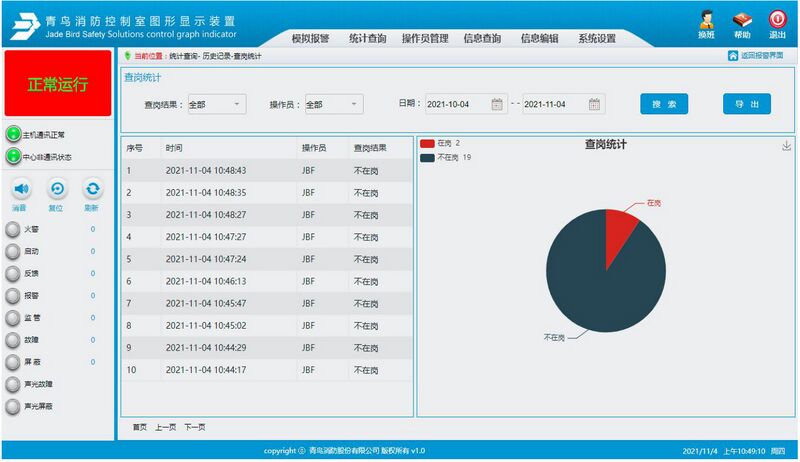800x462 pixels.
Task: Go to next page with 下一页
Action: pyautogui.click(x=194, y=427)
